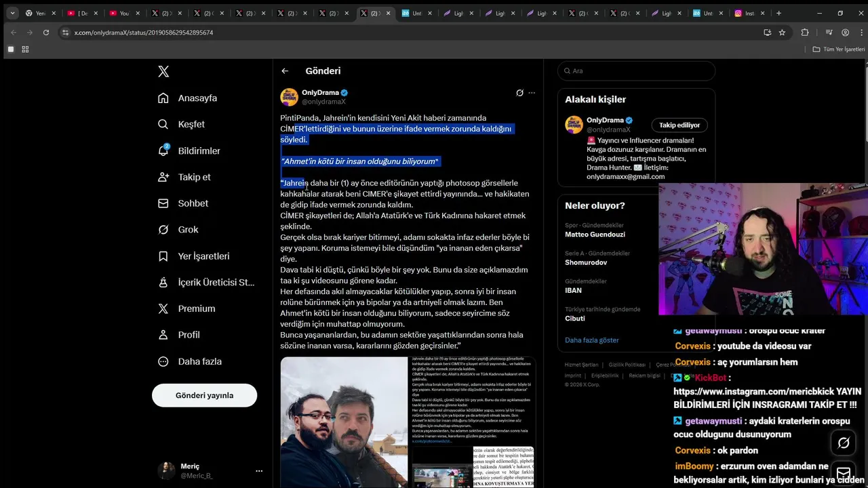Open a new tab

[778, 13]
